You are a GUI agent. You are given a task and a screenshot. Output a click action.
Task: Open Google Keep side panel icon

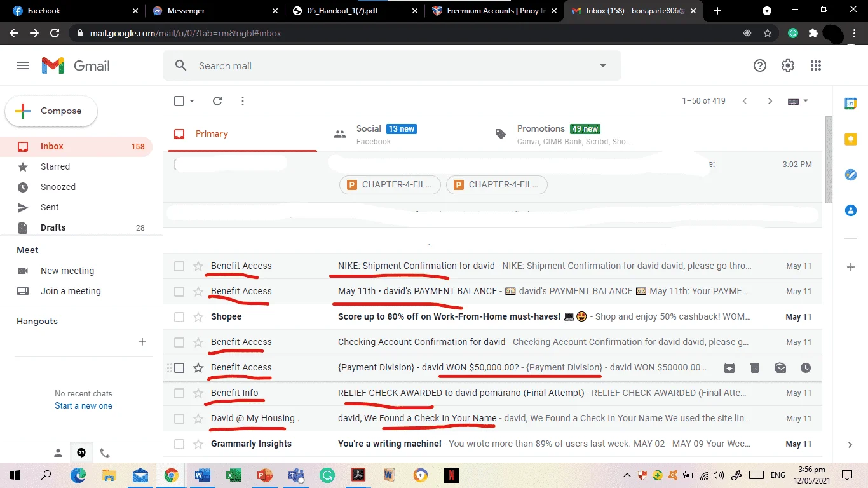851,139
